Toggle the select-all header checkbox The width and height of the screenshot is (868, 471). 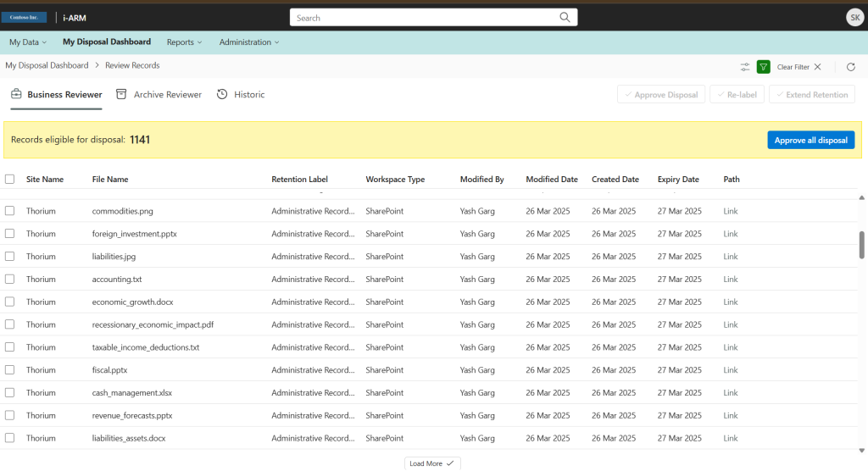(9, 179)
